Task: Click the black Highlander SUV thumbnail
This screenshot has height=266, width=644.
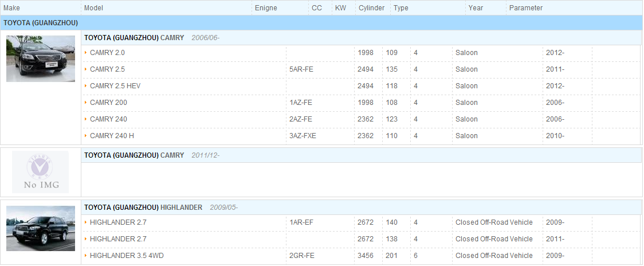Action: [41, 228]
